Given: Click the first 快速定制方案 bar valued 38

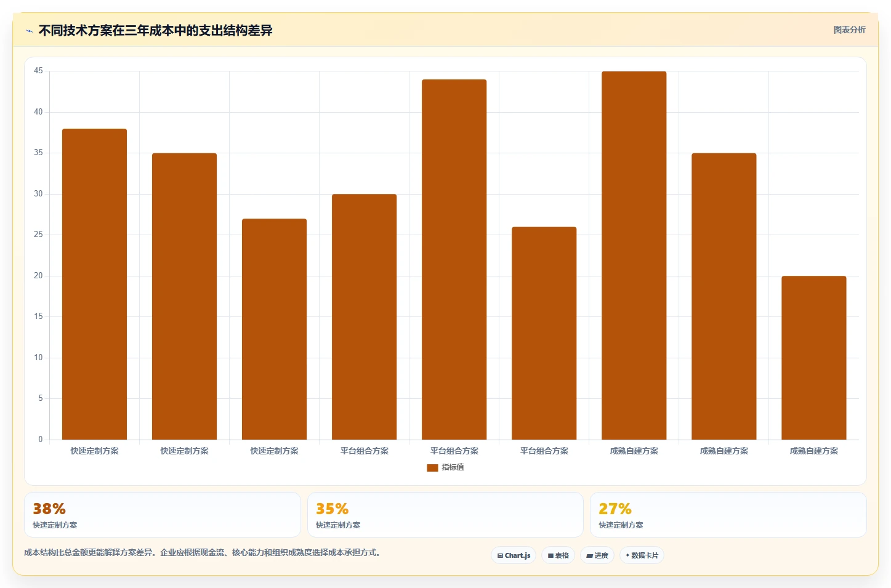Looking at the screenshot, I should click(x=94, y=284).
